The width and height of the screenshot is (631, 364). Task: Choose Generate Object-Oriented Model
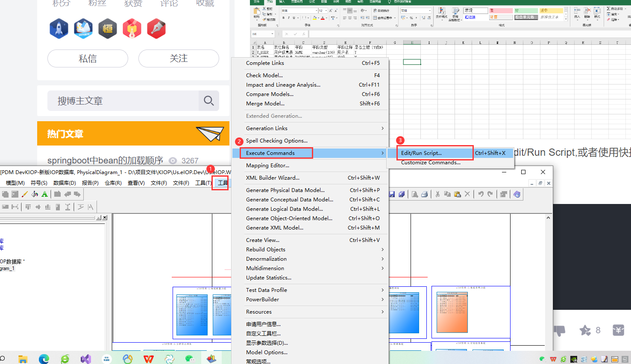click(x=289, y=218)
